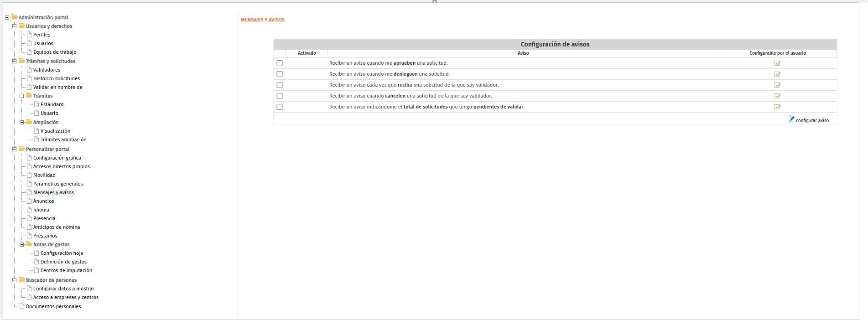Open Usuario under Trámites
The height and width of the screenshot is (320, 868).
point(49,114)
